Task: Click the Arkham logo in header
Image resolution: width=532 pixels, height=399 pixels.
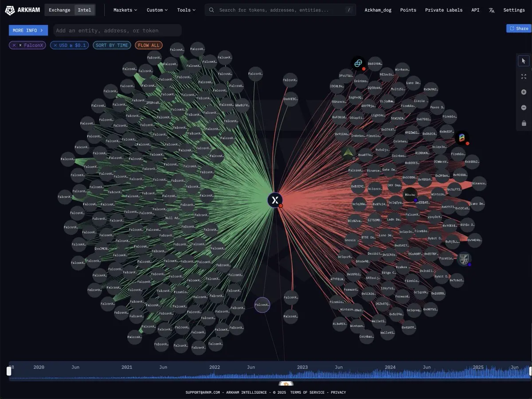Action: point(23,10)
